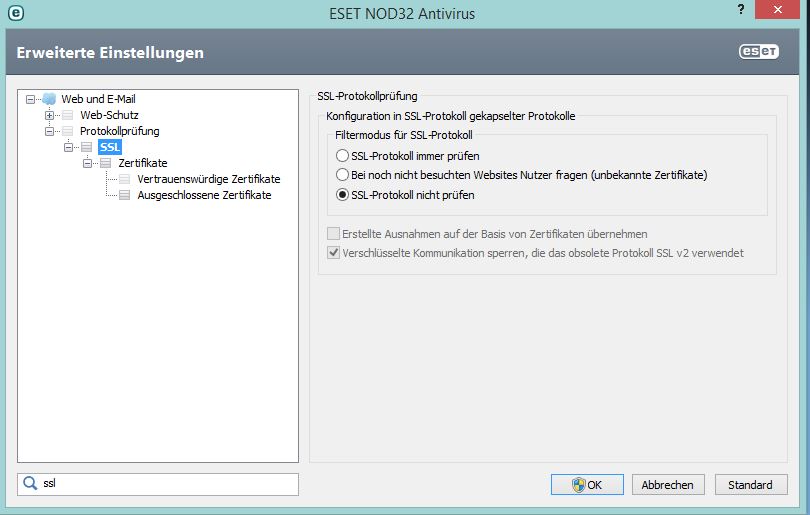This screenshot has width=810, height=515.
Task: Collapse the SSL tree node
Action: [68, 147]
